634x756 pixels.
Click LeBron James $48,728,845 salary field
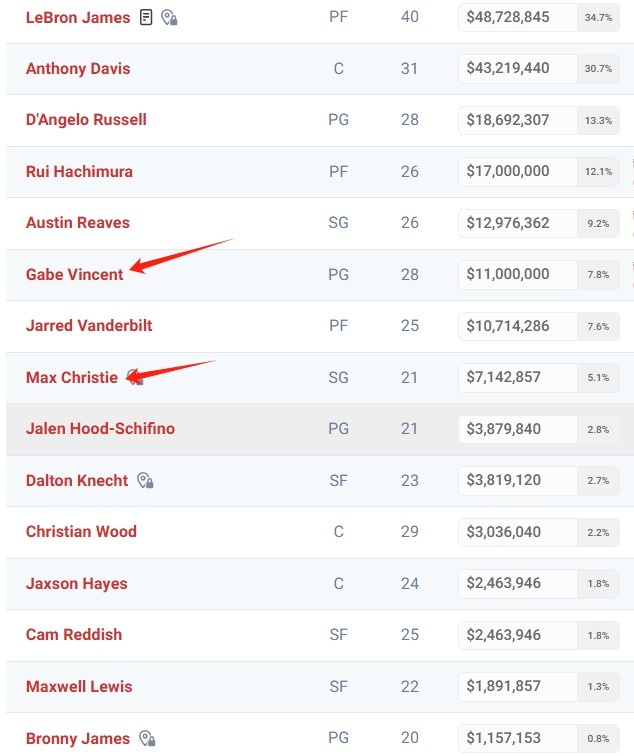(x=518, y=17)
